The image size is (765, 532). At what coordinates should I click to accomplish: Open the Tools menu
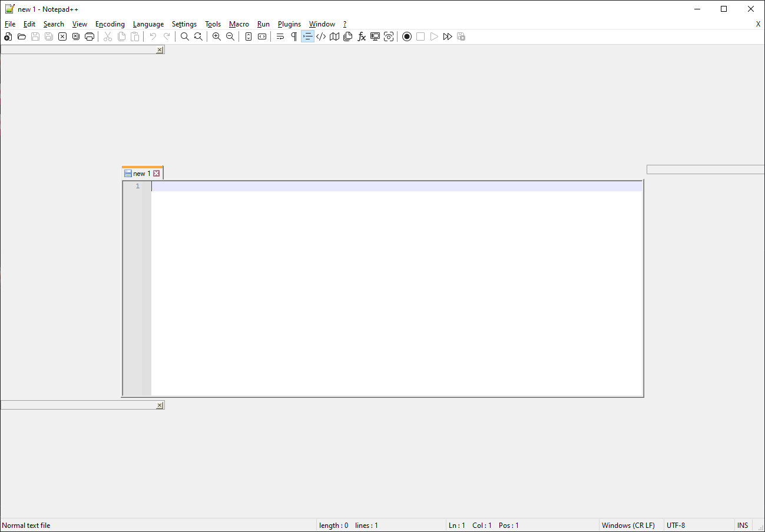(x=213, y=24)
